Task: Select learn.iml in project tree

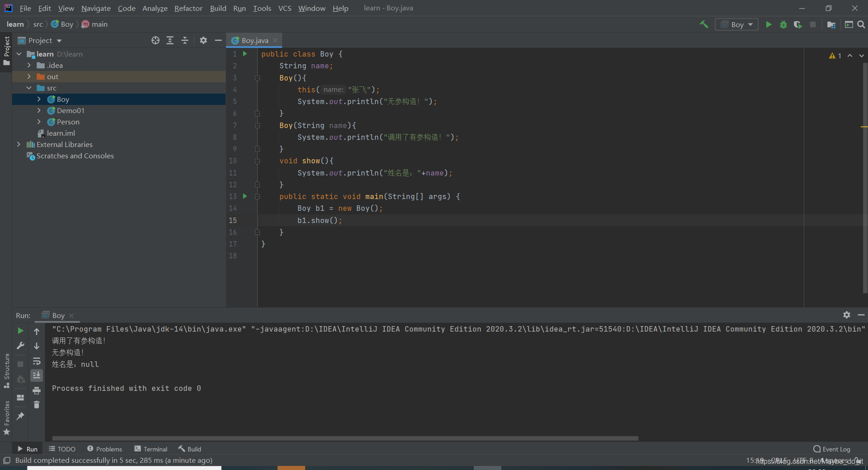Action: (x=56, y=133)
